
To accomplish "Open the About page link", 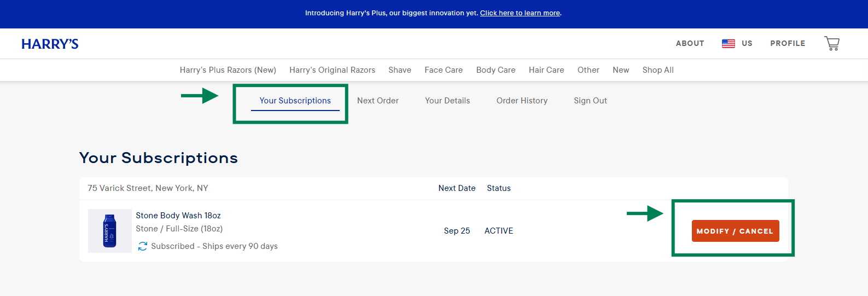I will [x=690, y=44].
